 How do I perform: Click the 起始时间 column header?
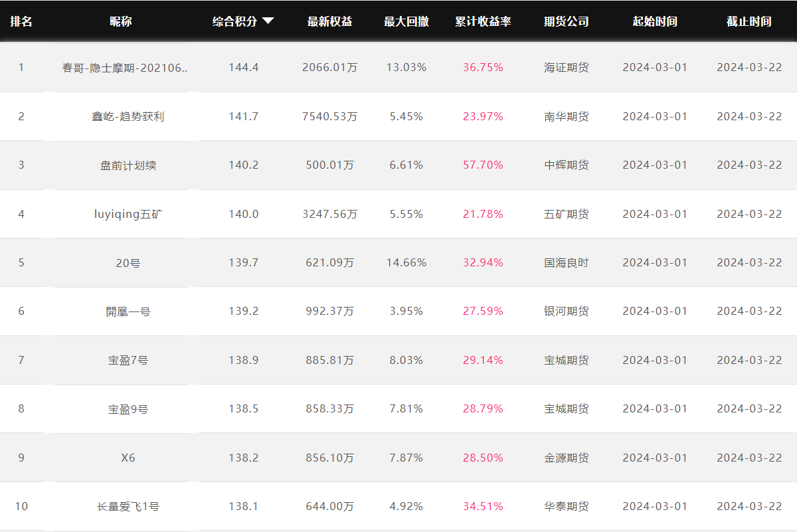coord(655,21)
